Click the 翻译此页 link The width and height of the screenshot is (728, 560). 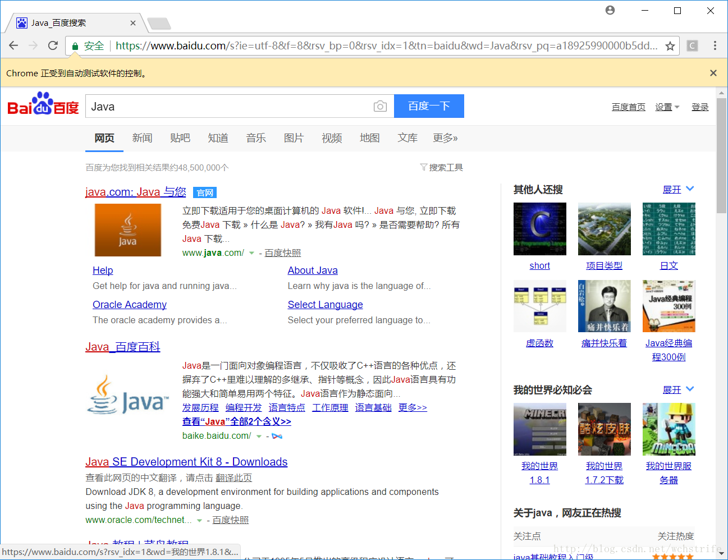tap(234, 478)
